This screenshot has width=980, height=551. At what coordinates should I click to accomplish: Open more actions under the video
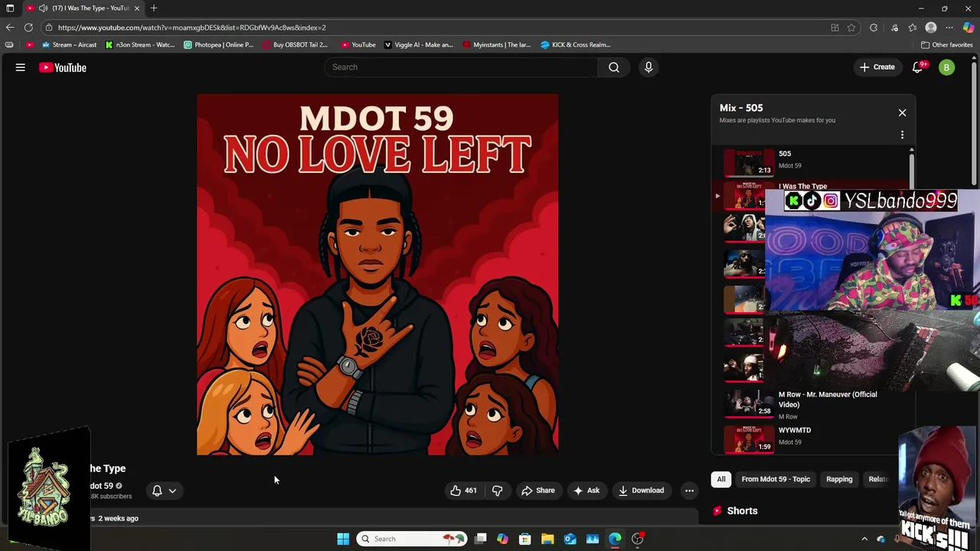(689, 491)
